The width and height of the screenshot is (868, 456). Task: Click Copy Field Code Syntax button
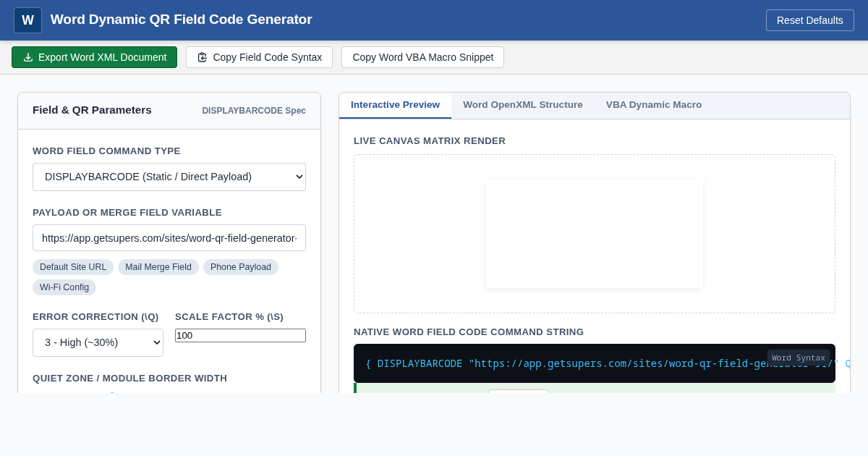[x=259, y=57]
